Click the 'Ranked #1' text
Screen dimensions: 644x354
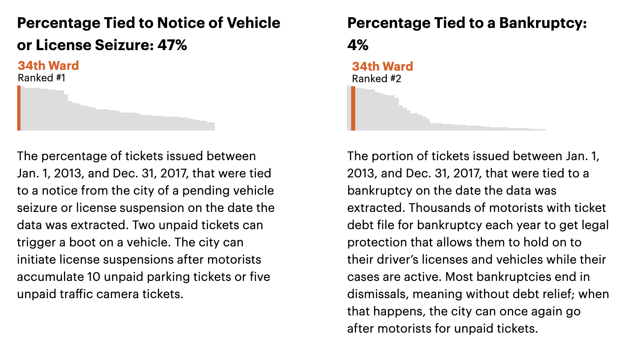[x=41, y=78]
